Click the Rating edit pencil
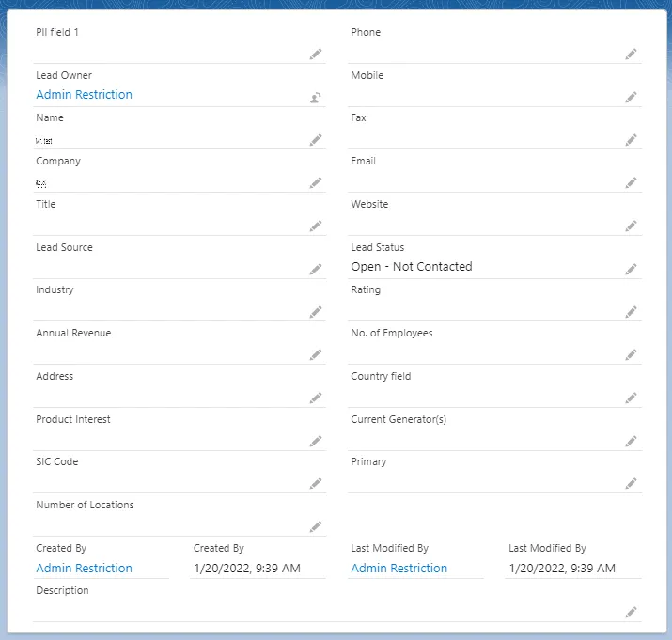The image size is (672, 640). pyautogui.click(x=631, y=312)
